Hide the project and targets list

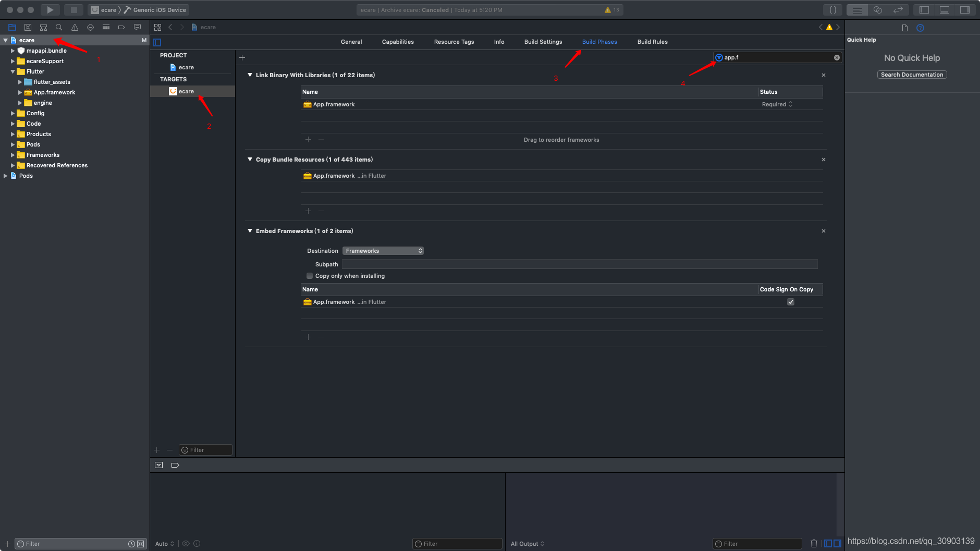click(157, 42)
